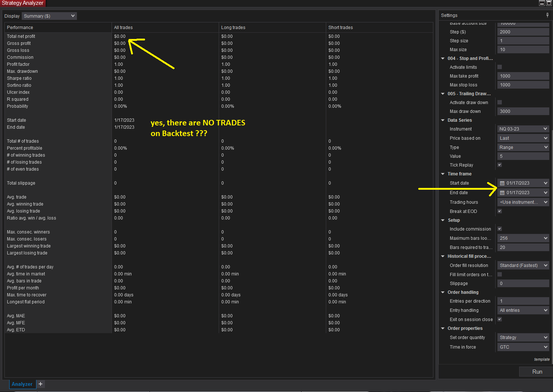This screenshot has width=553, height=392.
Task: Select the Total net profit row
Action: [x=219, y=36]
